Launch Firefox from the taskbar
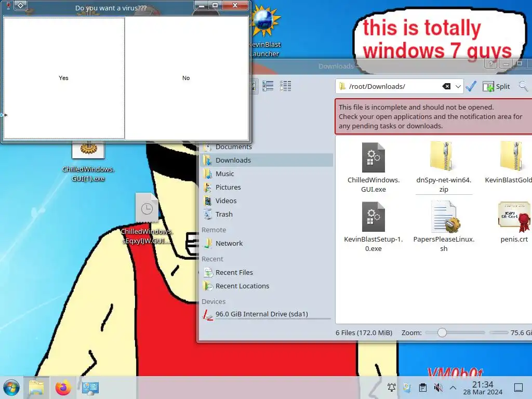The height and width of the screenshot is (399, 532). click(63, 388)
